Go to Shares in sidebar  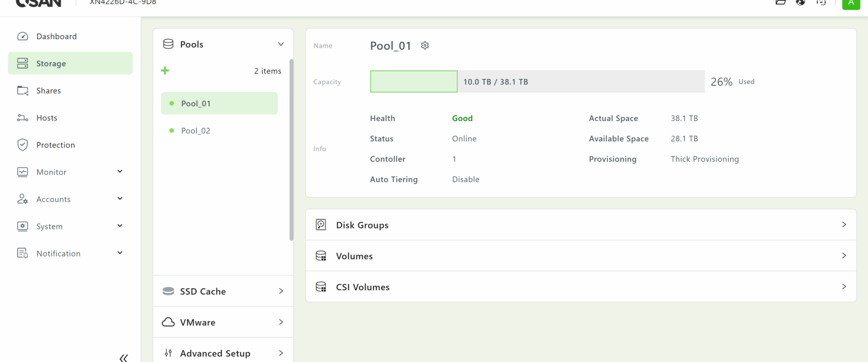point(48,90)
